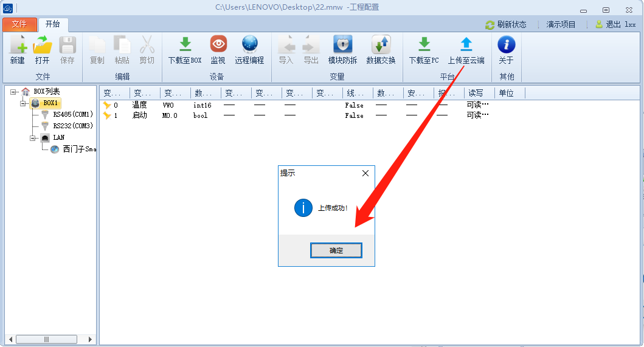Close the 提示 dialog with X
The width and height of the screenshot is (644, 347).
tap(365, 173)
